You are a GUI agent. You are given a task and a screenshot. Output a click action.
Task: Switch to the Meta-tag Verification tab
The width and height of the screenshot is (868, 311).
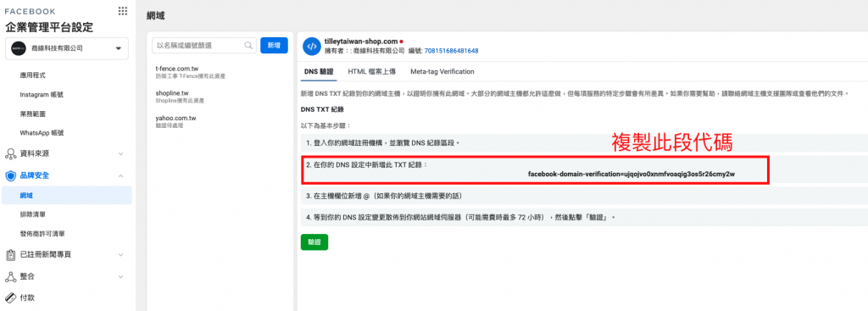tap(442, 72)
